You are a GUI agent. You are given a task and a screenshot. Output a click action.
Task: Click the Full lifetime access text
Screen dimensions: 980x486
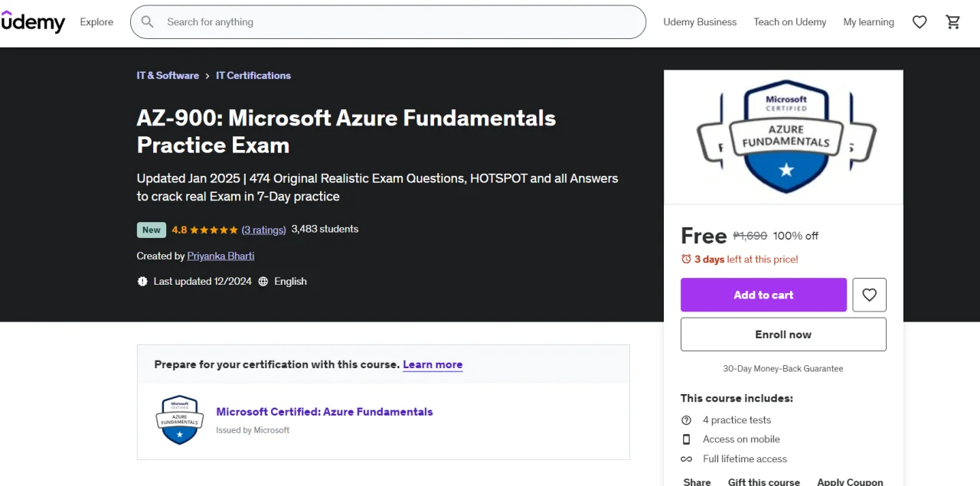coord(745,459)
